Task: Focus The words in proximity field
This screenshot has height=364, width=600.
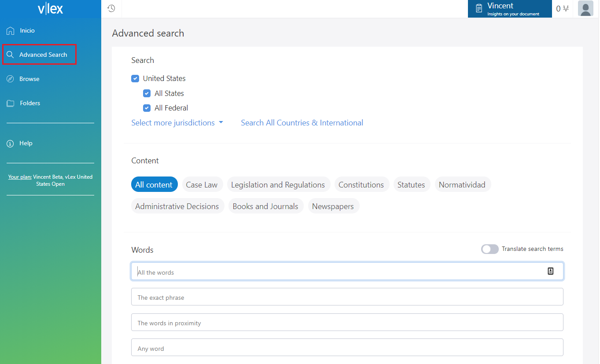Action: 347,322
